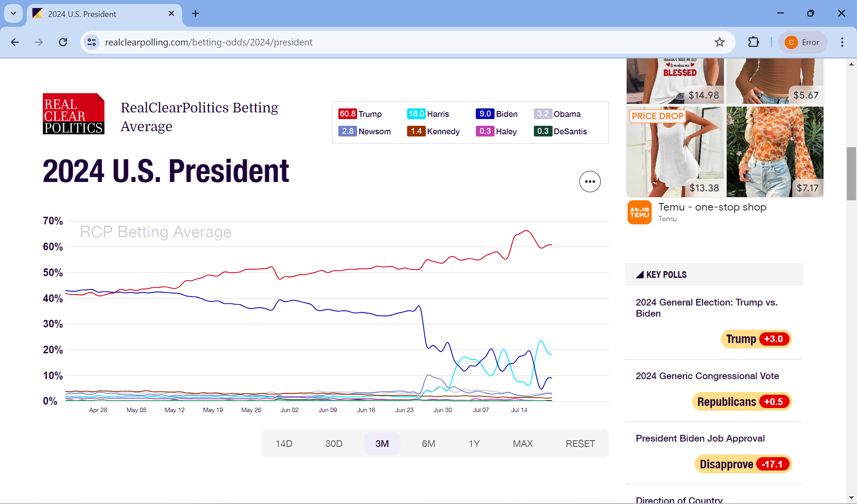Select the MAX time range
Viewport: 857px width, 504px height.
(x=523, y=444)
